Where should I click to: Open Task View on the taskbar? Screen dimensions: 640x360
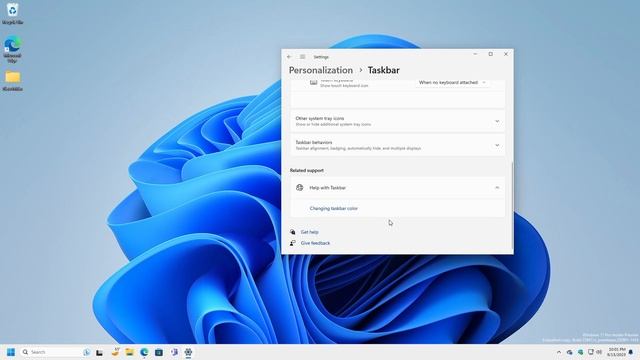99,352
